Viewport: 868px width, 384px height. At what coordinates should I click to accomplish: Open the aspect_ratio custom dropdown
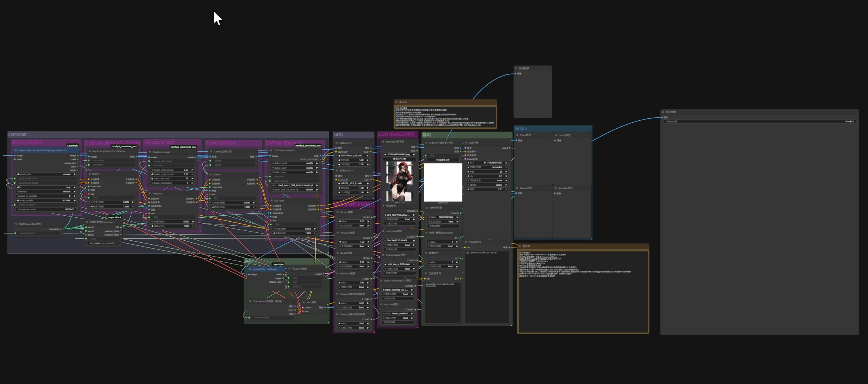[46, 174]
